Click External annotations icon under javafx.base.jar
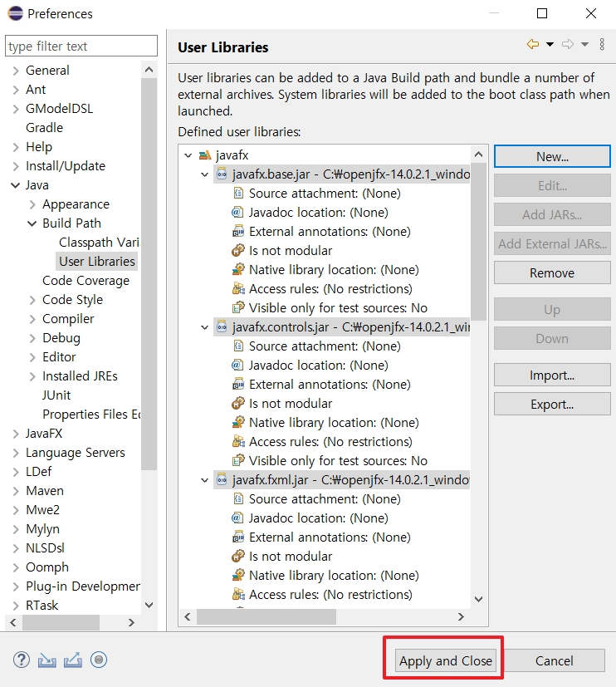616x687 pixels. click(x=238, y=231)
